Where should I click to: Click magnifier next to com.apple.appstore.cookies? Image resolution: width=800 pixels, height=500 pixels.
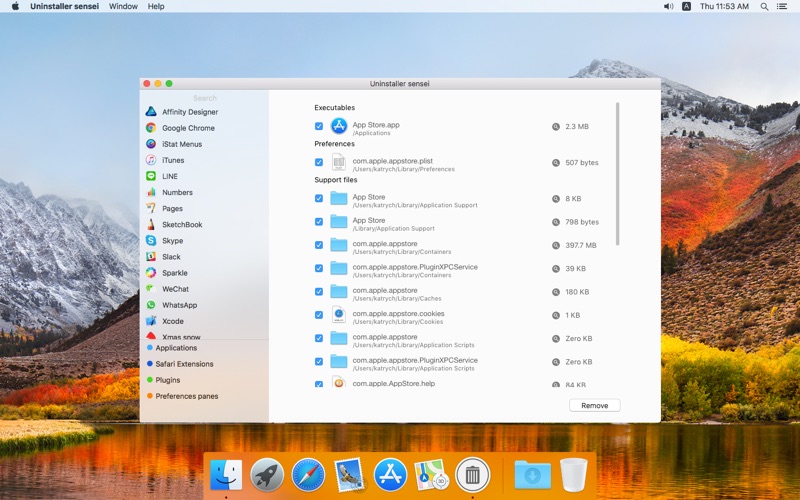[556, 315]
